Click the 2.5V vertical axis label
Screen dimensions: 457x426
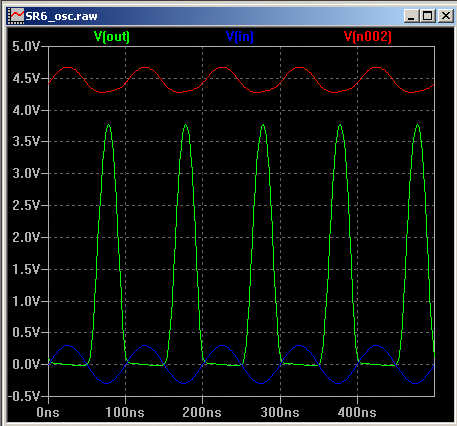click(x=26, y=205)
